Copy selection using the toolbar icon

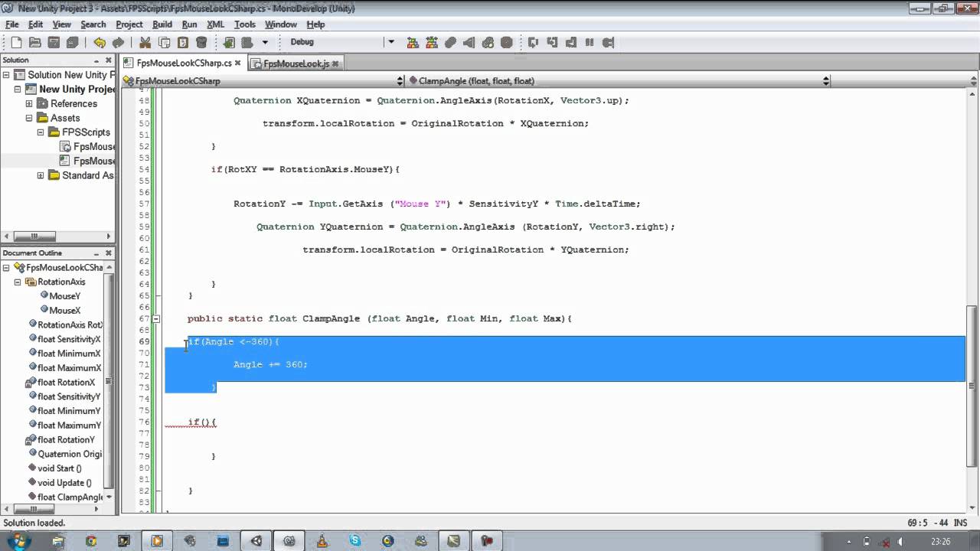[164, 43]
